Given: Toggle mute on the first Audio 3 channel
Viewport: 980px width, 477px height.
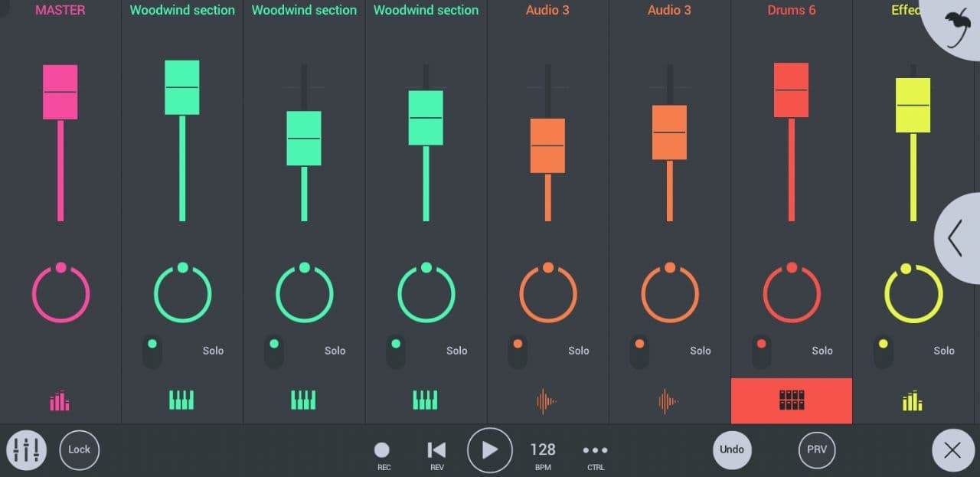Looking at the screenshot, I should point(518,351).
